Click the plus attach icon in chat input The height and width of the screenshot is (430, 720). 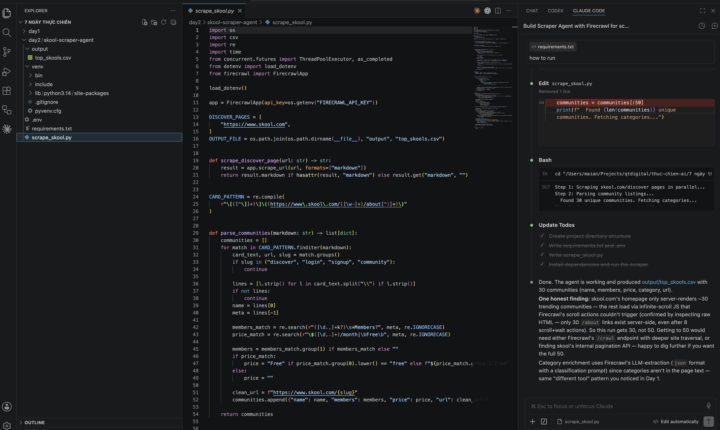[x=533, y=421]
